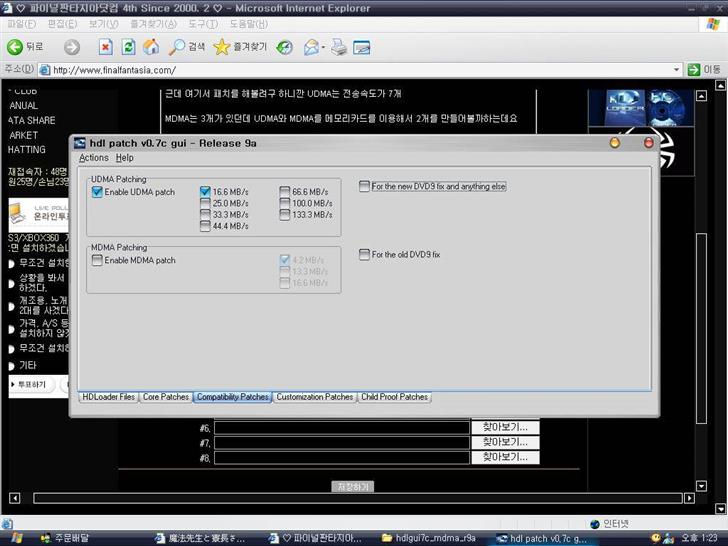Click the 찾아보기 button for file #7
The image size is (728, 546).
tap(505, 442)
